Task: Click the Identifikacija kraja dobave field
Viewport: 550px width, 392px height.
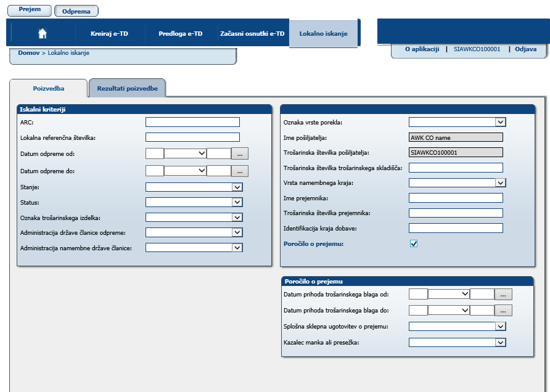Action: coord(456,228)
